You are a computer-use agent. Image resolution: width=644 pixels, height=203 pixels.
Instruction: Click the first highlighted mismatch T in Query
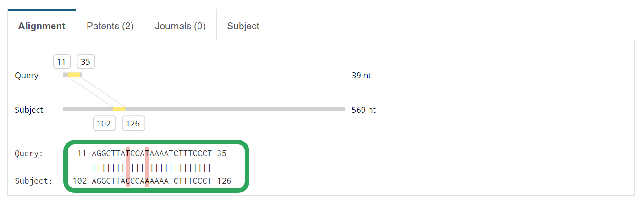128,154
